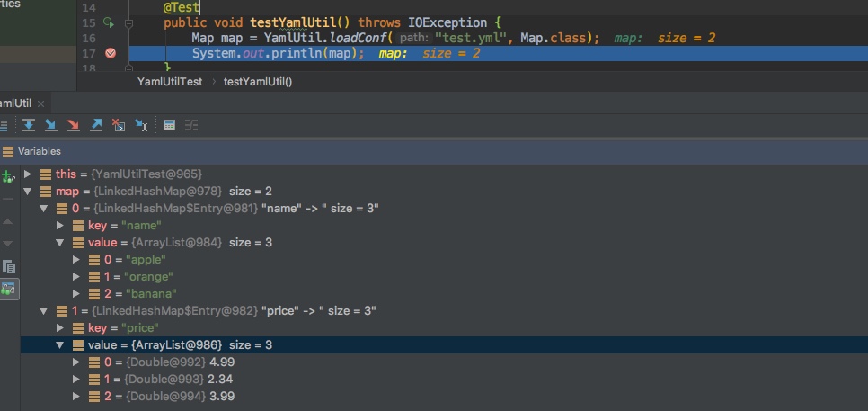Screen dimensions: 868x411
Task: Click the Step Into blue arrow icon
Action: (51, 125)
